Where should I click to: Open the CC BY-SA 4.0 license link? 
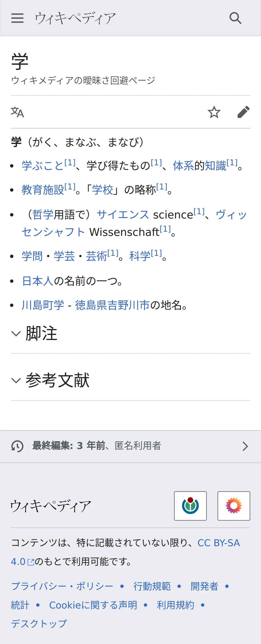pos(219,543)
